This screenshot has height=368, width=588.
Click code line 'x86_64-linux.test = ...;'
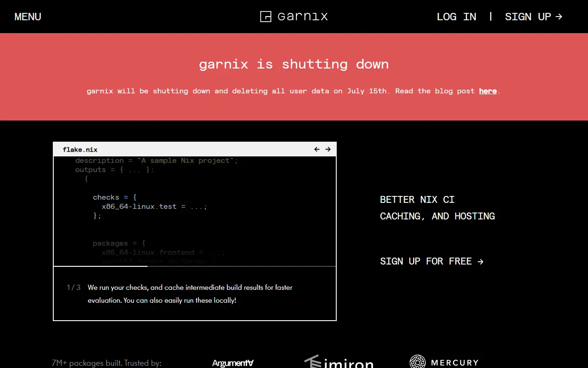(x=154, y=207)
